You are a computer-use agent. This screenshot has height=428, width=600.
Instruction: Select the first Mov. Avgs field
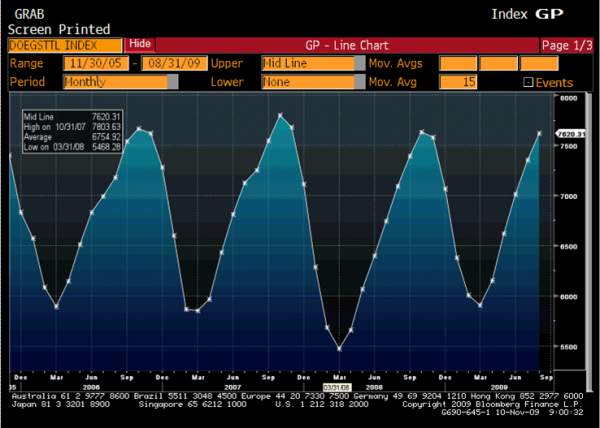coord(458,63)
